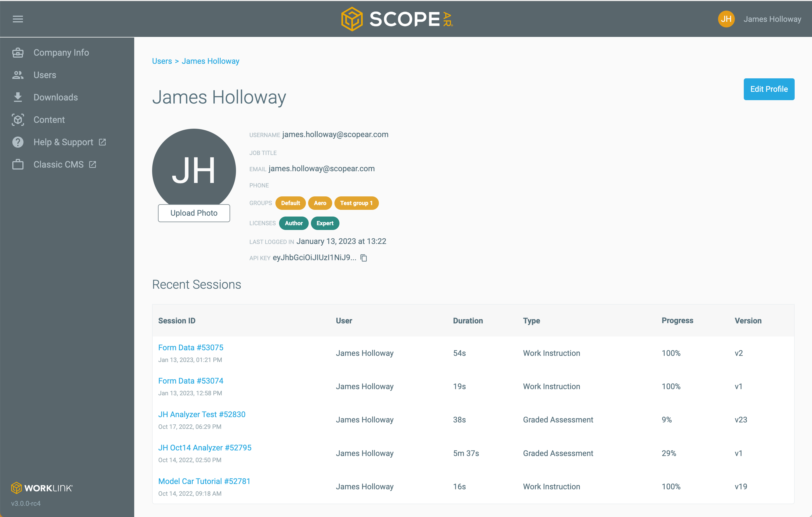This screenshot has height=517, width=812.
Task: Click the Downloads arrow icon
Action: coord(18,97)
